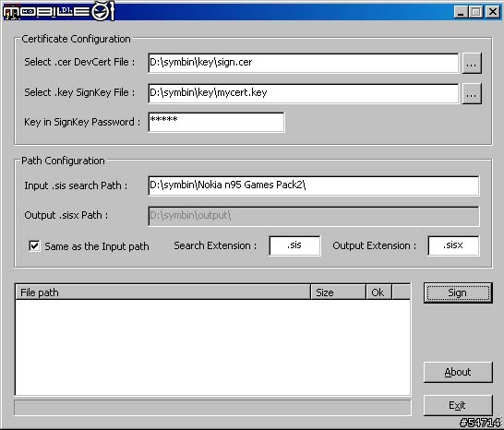Viewport: 504px width, 430px height.
Task: Click the Input .sis search Path field
Action: point(314,185)
